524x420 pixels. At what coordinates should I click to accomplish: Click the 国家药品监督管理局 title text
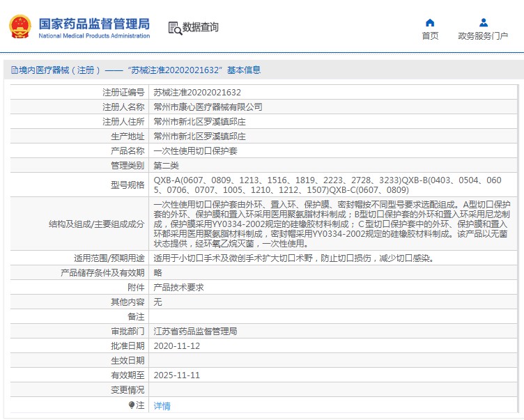tap(94, 24)
